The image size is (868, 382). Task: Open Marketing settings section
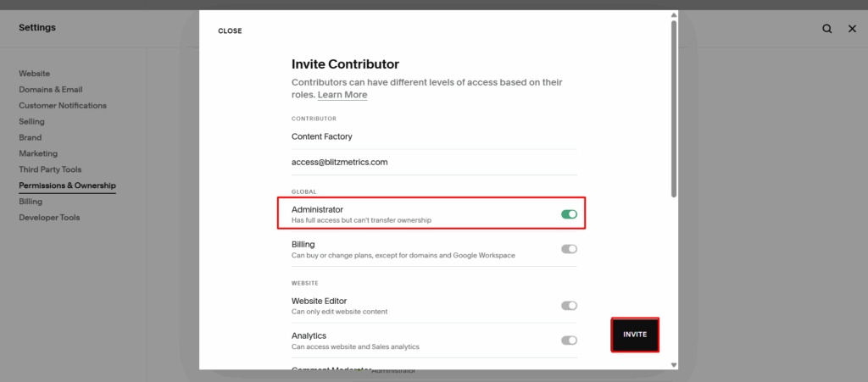point(38,153)
